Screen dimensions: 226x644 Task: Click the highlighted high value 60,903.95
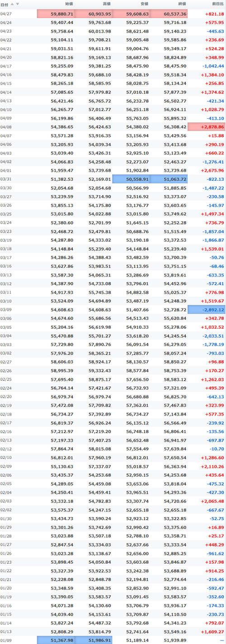coord(93,14)
